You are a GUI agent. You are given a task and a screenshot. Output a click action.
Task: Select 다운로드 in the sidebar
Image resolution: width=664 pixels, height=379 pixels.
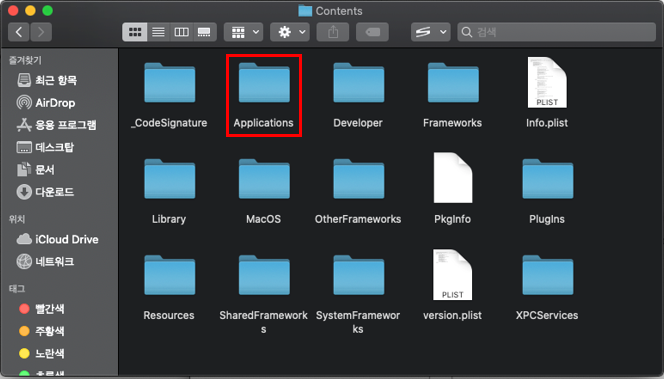pos(45,192)
